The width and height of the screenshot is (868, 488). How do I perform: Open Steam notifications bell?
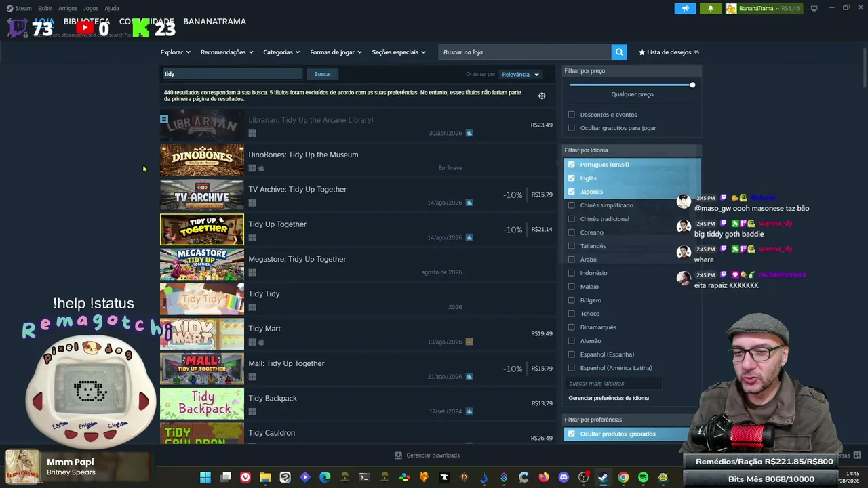tap(711, 8)
